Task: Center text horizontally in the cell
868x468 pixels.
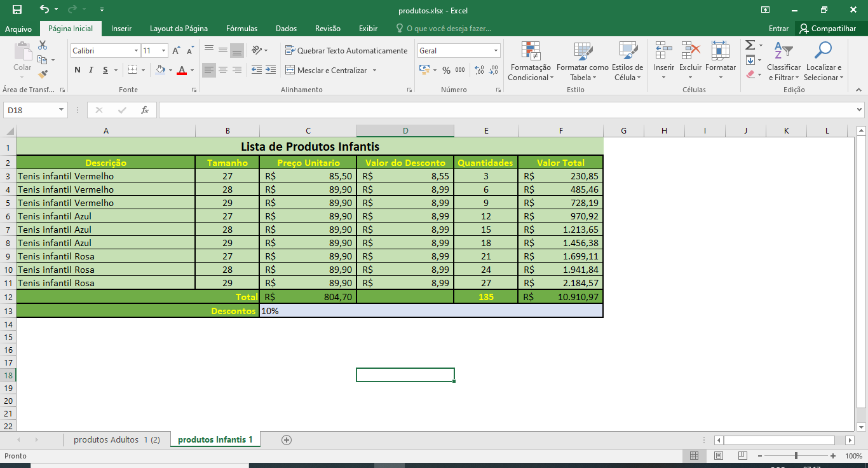Action: (223, 70)
